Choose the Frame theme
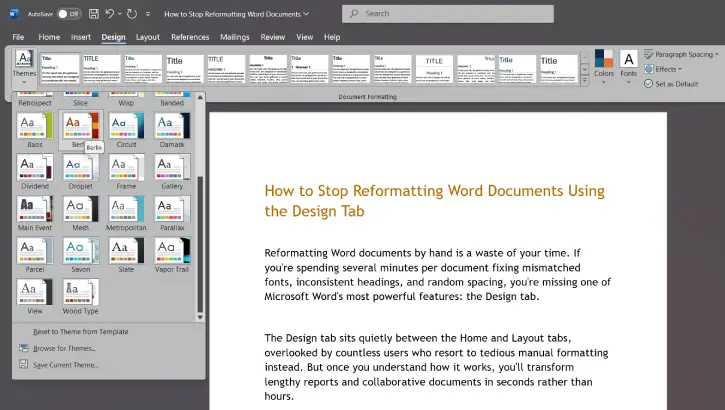This screenshot has height=410, width=725. [126, 172]
